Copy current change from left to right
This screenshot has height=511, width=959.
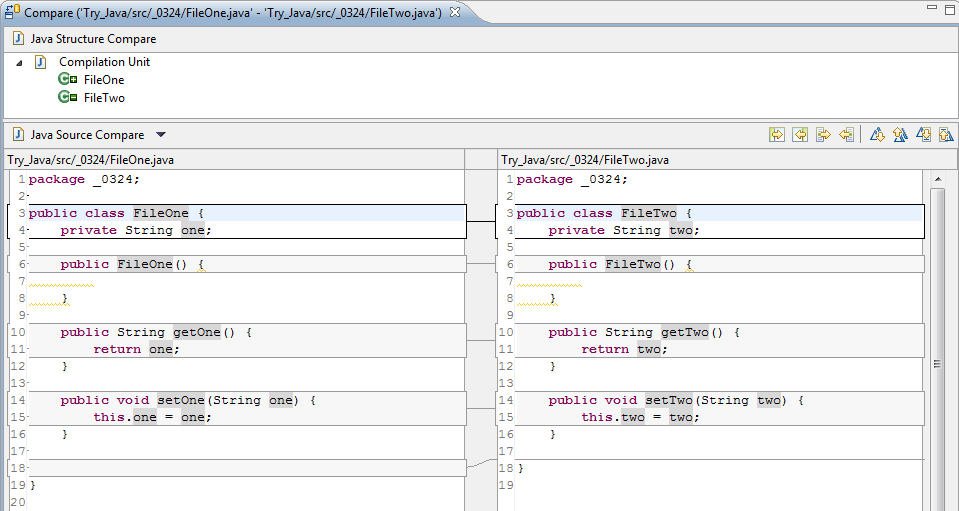click(824, 135)
